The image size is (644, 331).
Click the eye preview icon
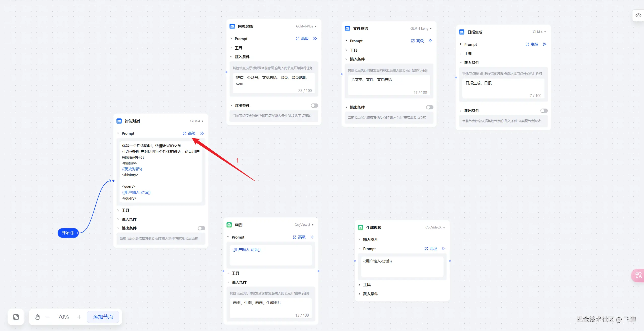click(x=638, y=15)
